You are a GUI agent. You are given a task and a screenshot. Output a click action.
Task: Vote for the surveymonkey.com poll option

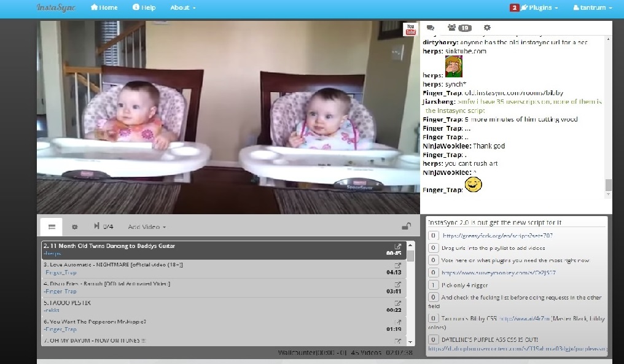(x=434, y=273)
